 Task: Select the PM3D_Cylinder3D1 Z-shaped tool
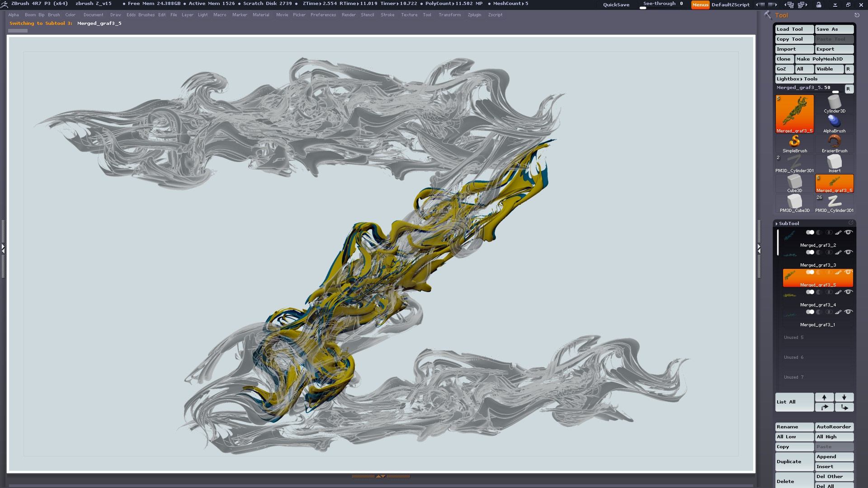click(834, 203)
